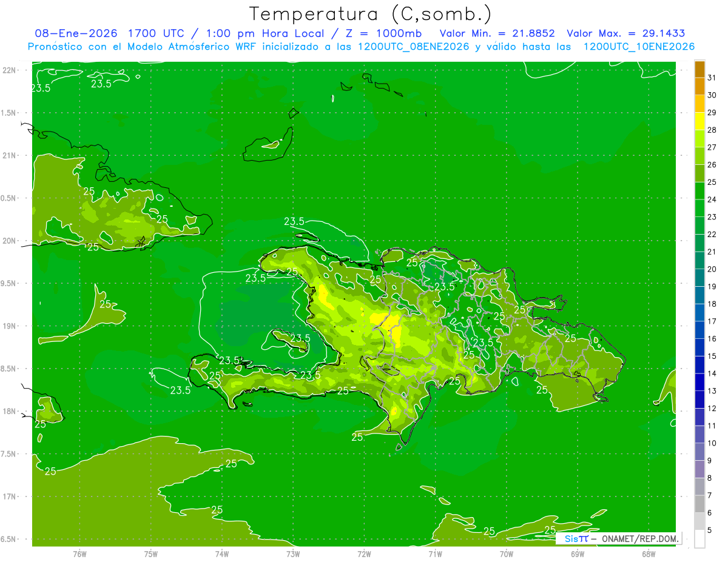Select the '71W' longitude axis label
728x562 pixels.
(x=435, y=554)
